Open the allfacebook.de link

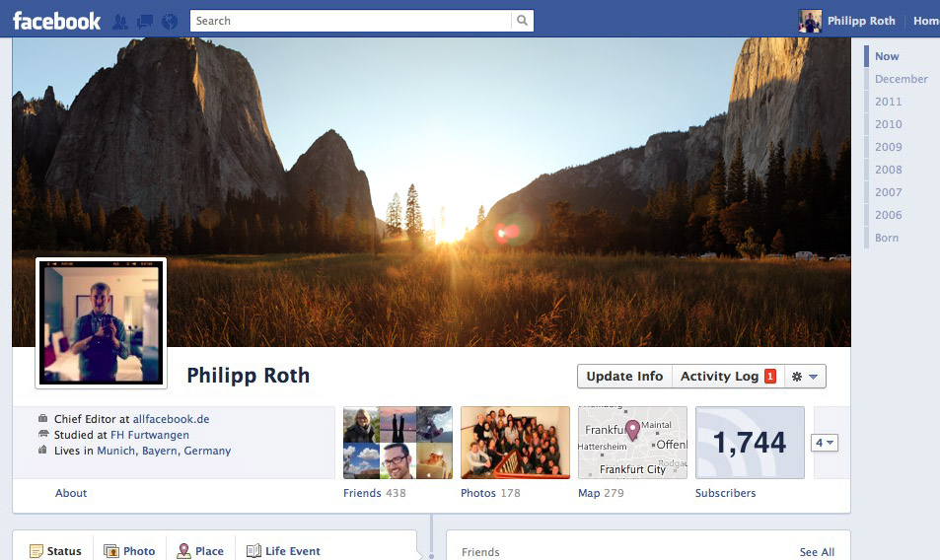coord(171,419)
